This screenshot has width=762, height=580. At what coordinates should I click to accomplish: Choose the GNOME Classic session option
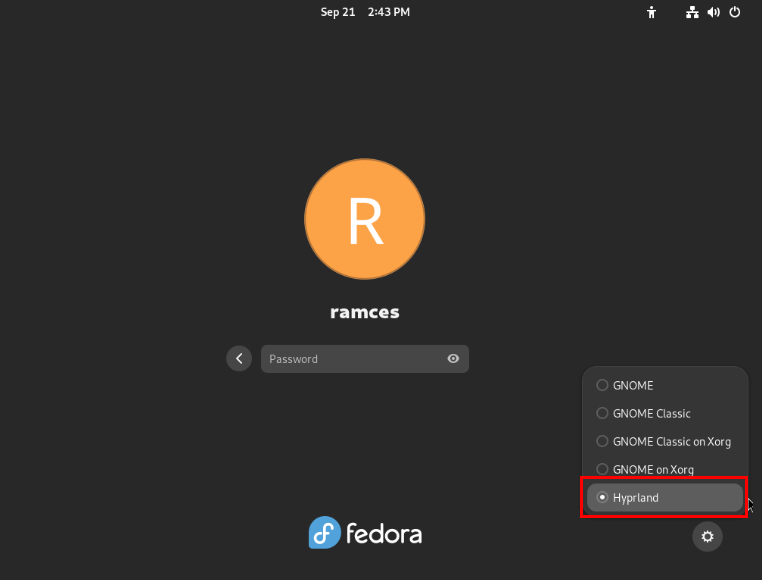(664, 413)
